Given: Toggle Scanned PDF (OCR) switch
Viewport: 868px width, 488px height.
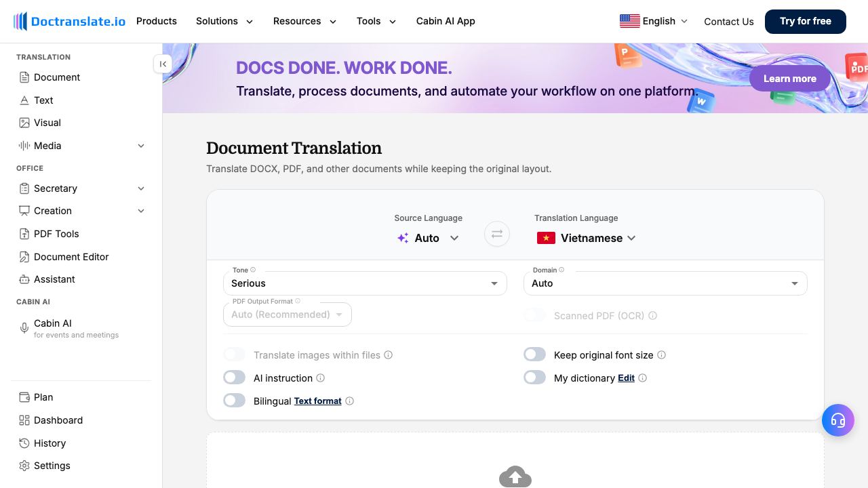Looking at the screenshot, I should coord(535,315).
